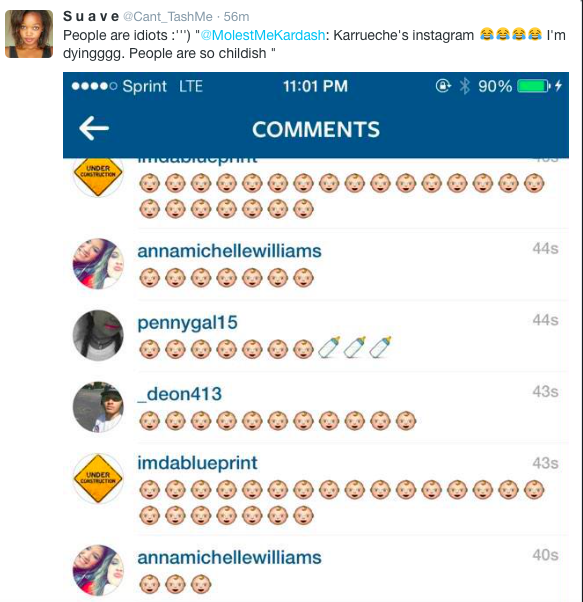Tap the rotation lock status icon
Viewport: 583px width, 602px height.
click(x=443, y=86)
